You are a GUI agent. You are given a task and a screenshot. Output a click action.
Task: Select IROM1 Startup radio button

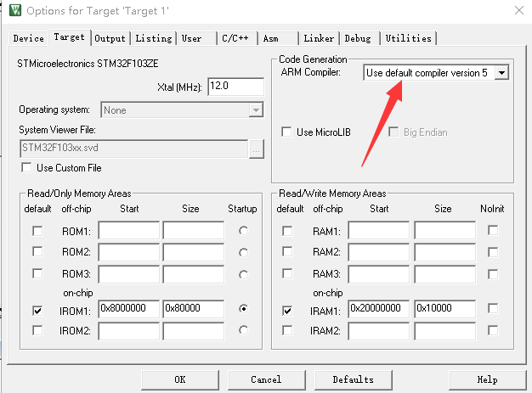pyautogui.click(x=243, y=308)
